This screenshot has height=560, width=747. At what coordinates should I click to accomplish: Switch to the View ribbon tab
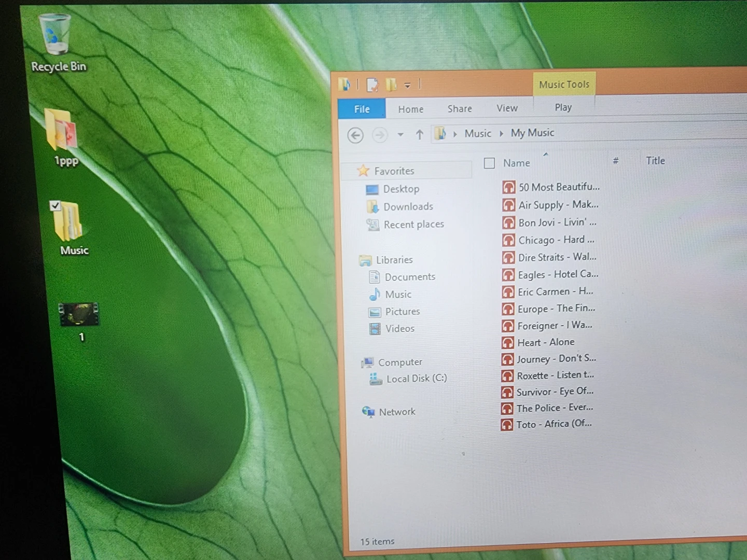coord(507,108)
